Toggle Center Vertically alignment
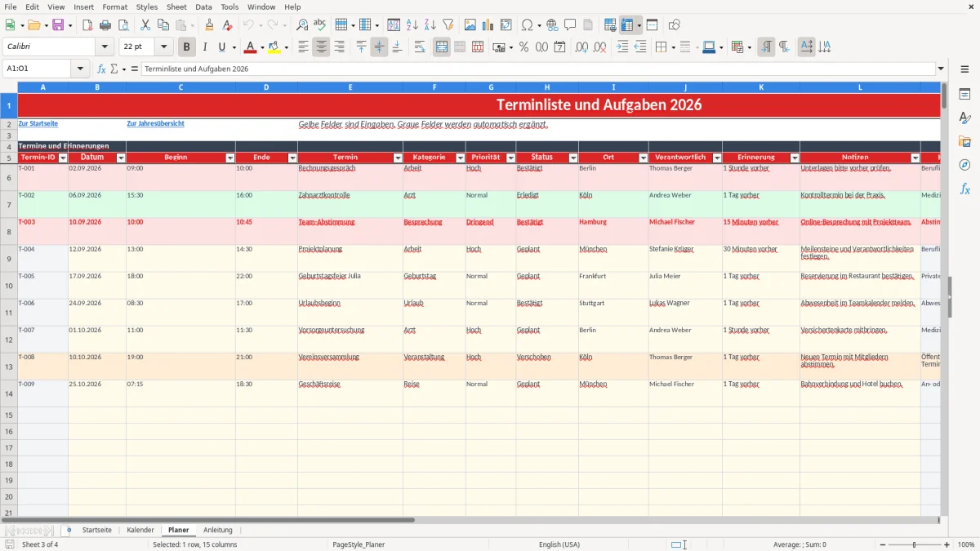 (x=379, y=47)
